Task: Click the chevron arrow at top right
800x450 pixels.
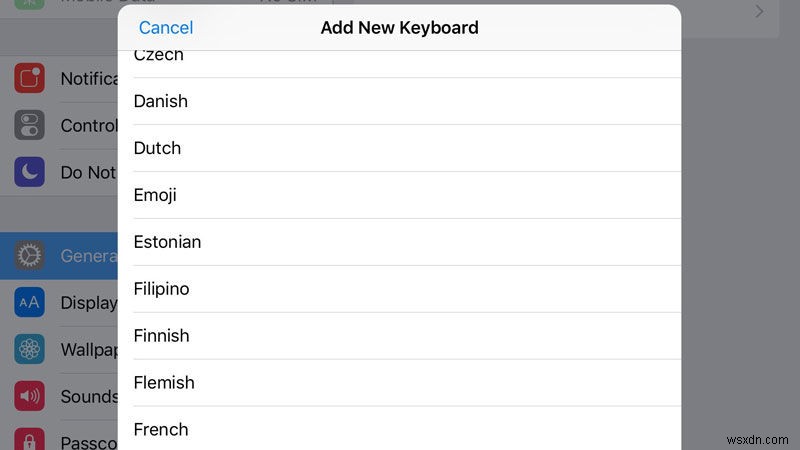Action: point(760,12)
